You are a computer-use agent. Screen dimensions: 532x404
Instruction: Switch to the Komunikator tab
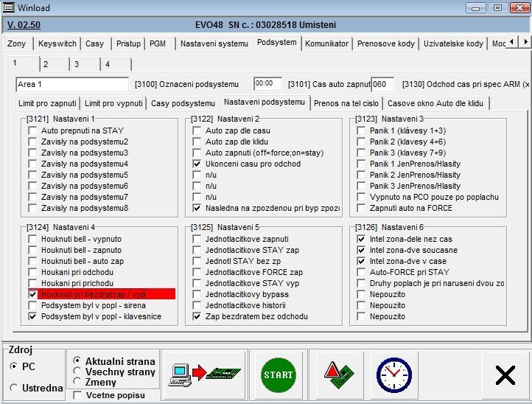pyautogui.click(x=326, y=43)
